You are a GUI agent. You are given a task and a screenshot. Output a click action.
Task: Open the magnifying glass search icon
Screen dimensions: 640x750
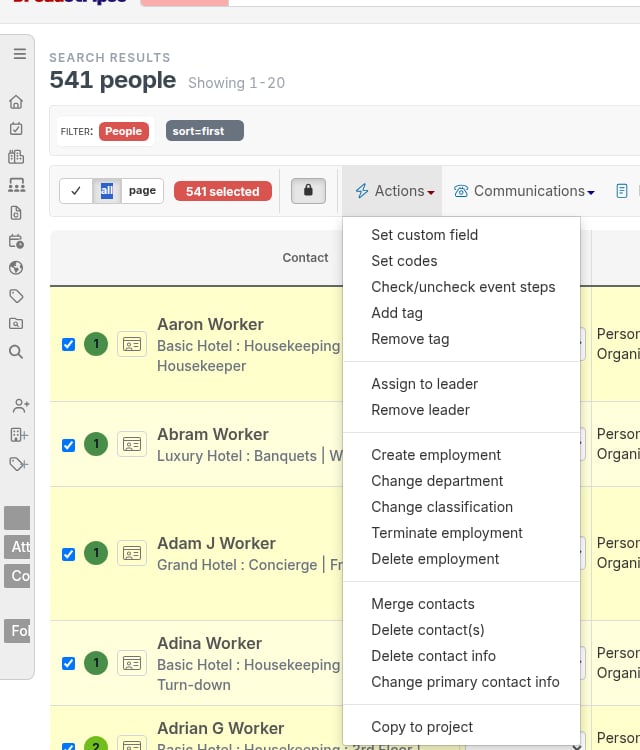point(16,352)
